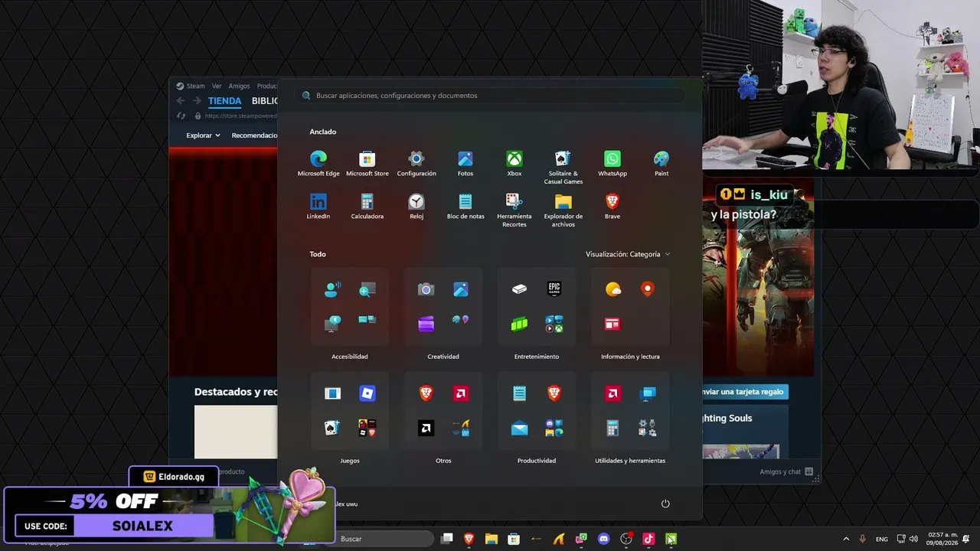Open the news app in Información y lectura
The image size is (980, 551).
(x=612, y=324)
